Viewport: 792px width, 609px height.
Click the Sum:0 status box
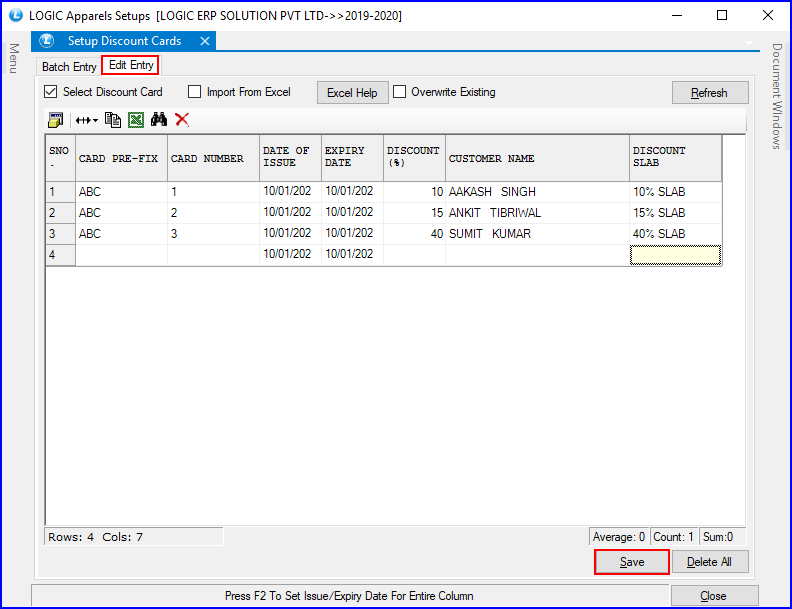722,537
